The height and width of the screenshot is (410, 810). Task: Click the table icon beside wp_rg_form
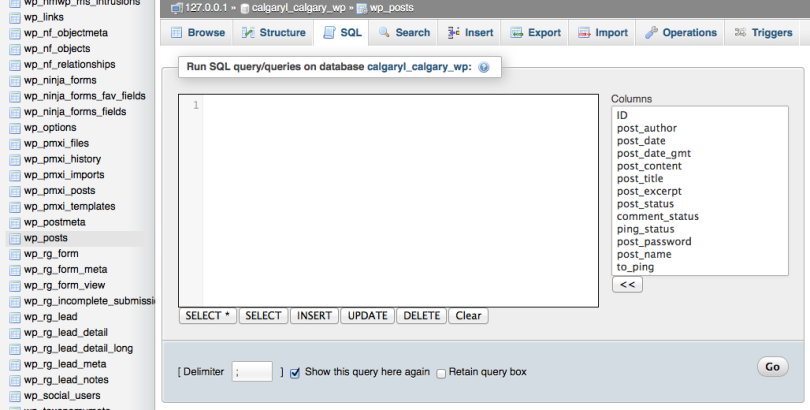15,254
